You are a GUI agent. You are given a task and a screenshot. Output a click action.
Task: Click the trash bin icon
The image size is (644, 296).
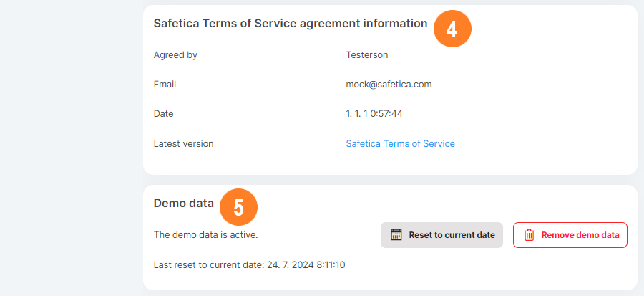530,235
